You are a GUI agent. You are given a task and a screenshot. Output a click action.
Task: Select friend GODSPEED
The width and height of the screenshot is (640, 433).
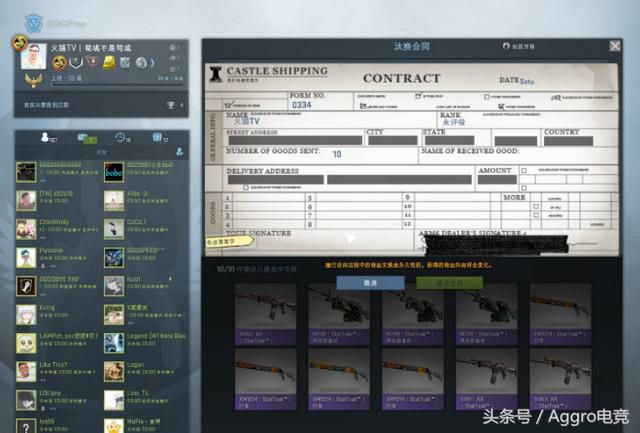(145, 258)
